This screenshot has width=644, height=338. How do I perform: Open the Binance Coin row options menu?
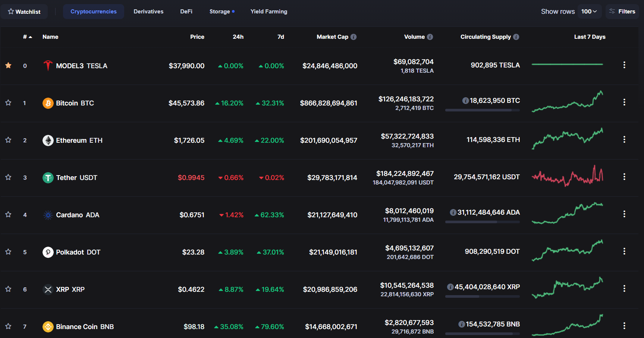(x=624, y=326)
